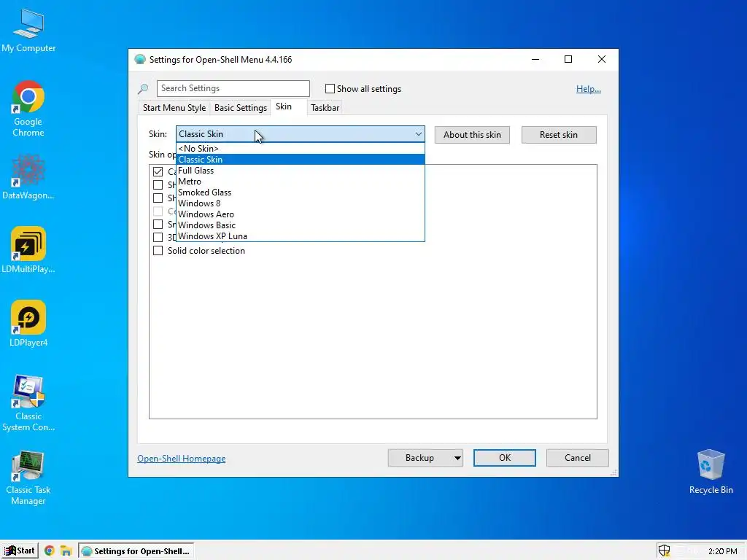Pick the Windows Basic skin
The height and width of the screenshot is (560, 747).
(x=300, y=225)
